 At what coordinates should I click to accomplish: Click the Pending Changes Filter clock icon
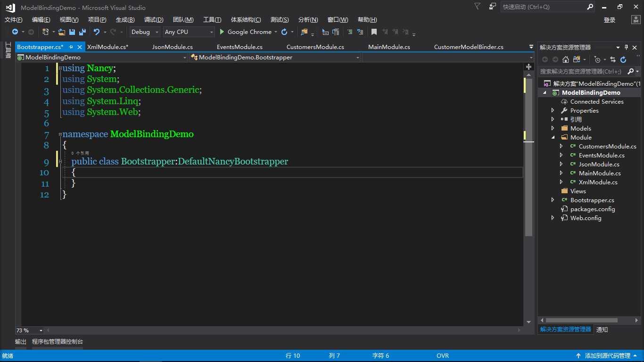(597, 59)
